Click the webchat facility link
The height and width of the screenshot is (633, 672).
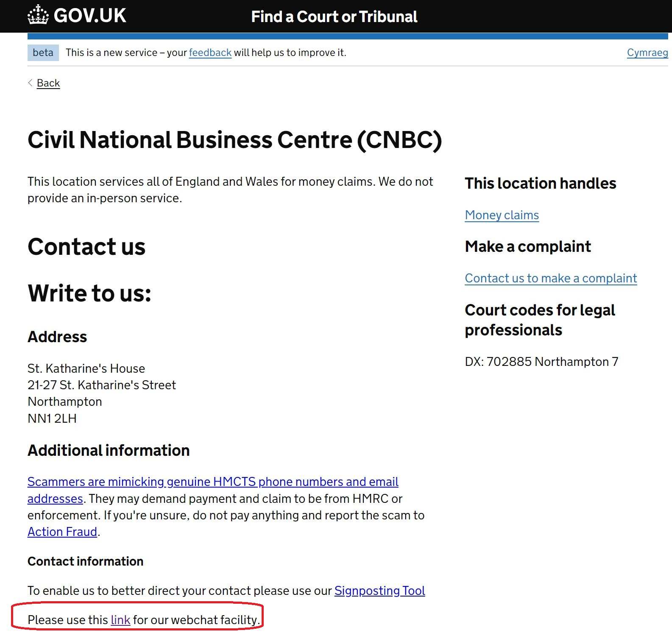point(120,620)
